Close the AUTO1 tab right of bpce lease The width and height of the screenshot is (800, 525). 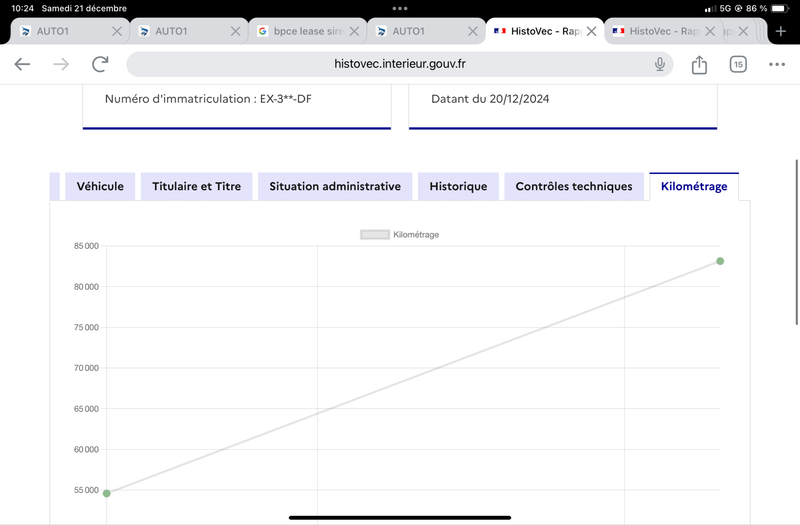472,31
